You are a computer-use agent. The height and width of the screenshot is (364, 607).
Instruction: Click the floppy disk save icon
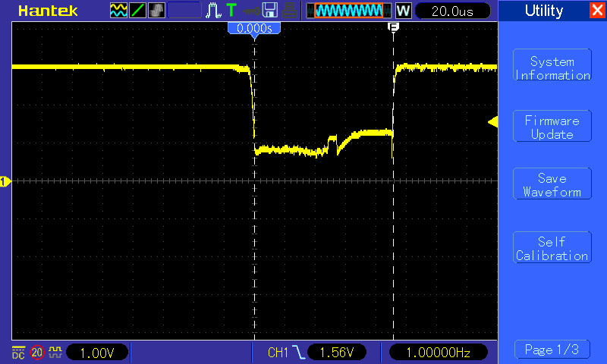[270, 11]
